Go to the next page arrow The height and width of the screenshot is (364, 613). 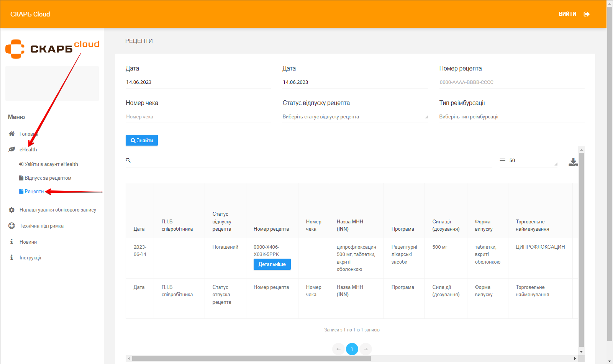click(x=366, y=349)
